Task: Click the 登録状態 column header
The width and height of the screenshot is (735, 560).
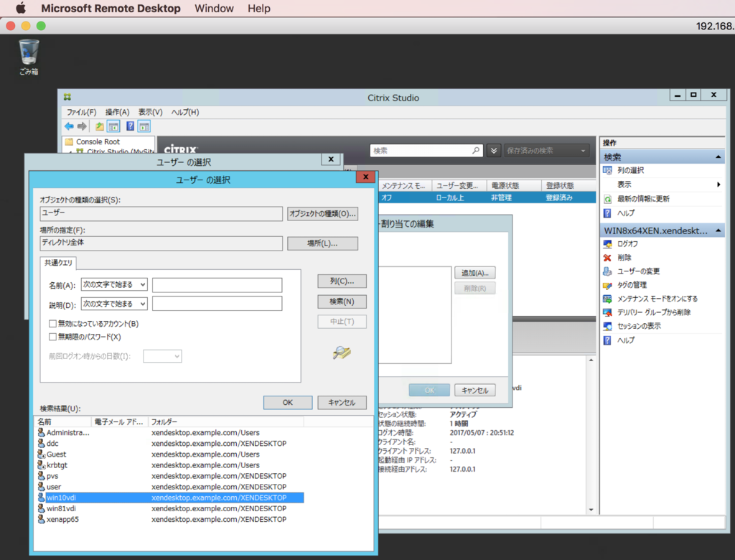Action: coord(568,186)
